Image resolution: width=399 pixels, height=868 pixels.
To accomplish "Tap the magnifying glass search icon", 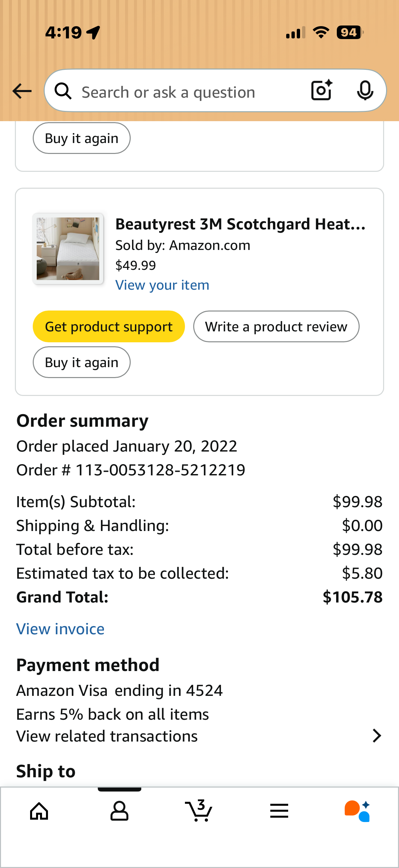I will click(x=63, y=91).
